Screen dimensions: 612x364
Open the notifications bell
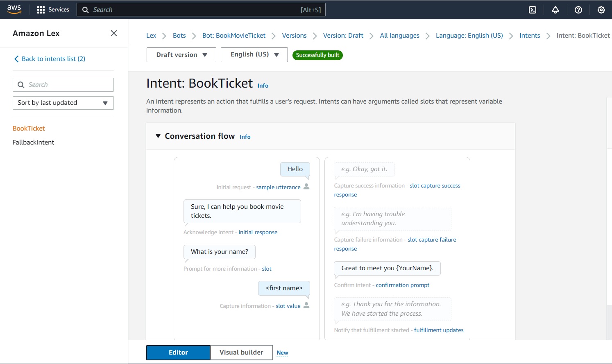(555, 9)
